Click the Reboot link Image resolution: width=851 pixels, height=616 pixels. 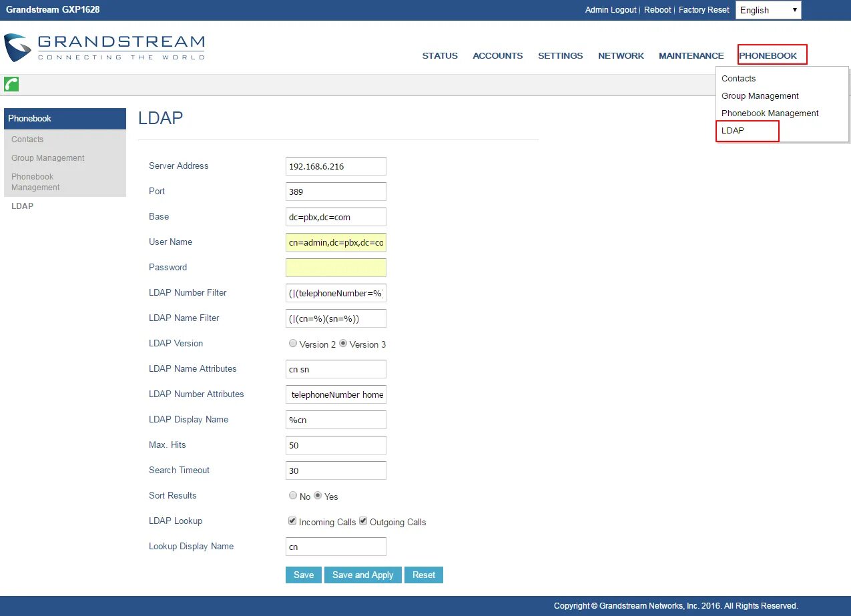pyautogui.click(x=657, y=10)
